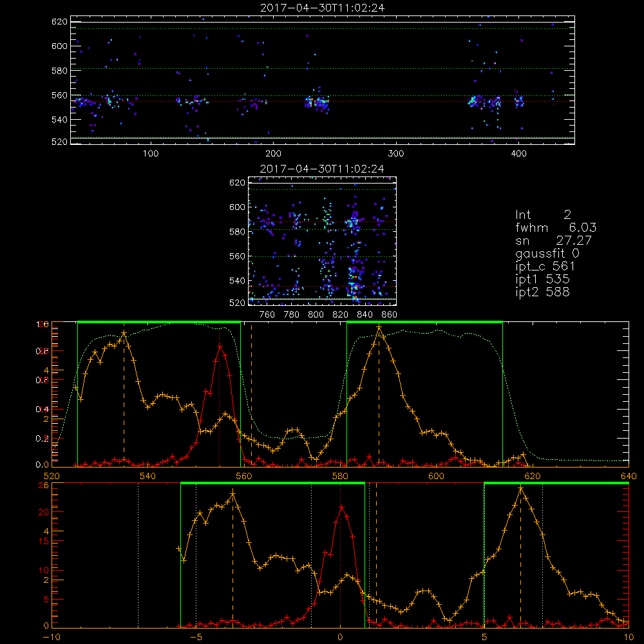Click x-axis label 820 on middle plot

341,315
